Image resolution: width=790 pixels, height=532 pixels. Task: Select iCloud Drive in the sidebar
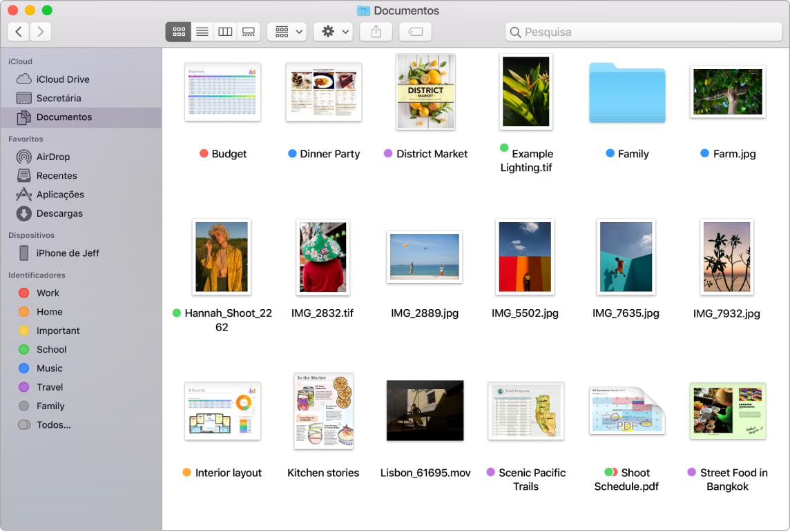pyautogui.click(x=61, y=79)
